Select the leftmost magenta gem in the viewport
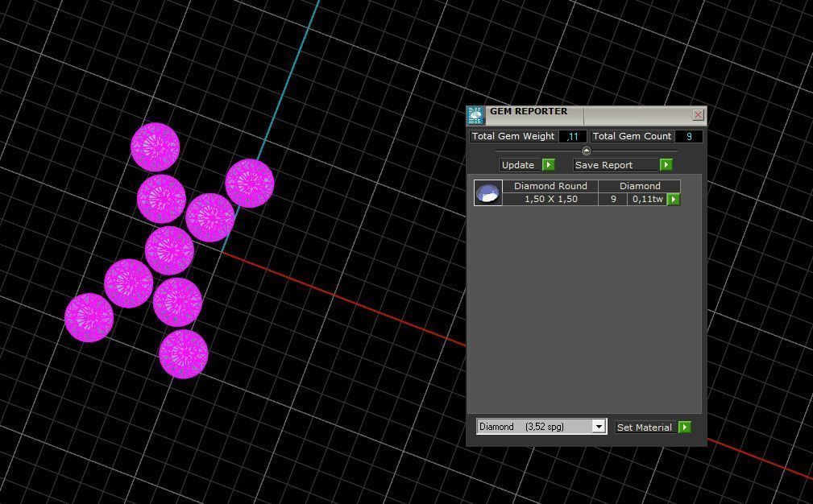Viewport: 813px width, 504px height. [89, 317]
